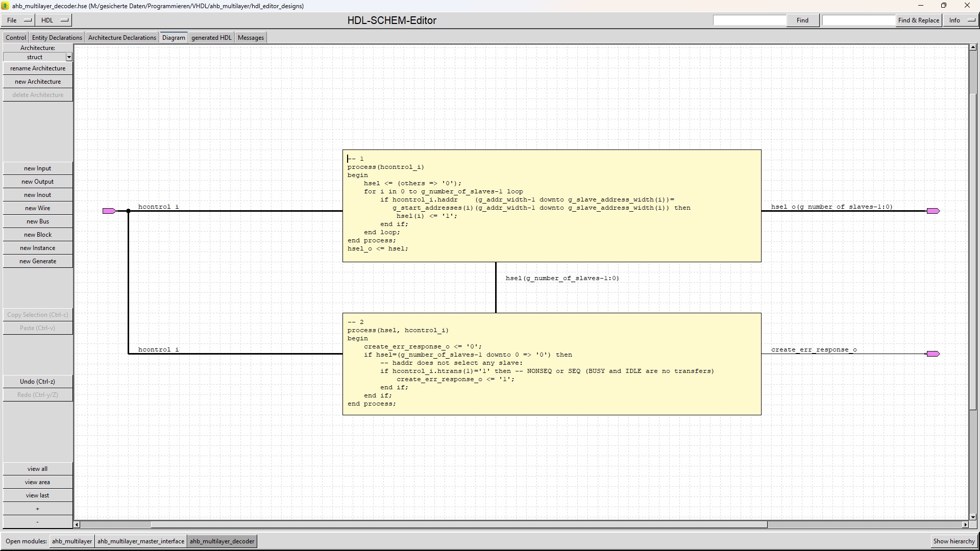980x551 pixels.
Task: Click the new Instance button
Action: pyautogui.click(x=37, y=248)
